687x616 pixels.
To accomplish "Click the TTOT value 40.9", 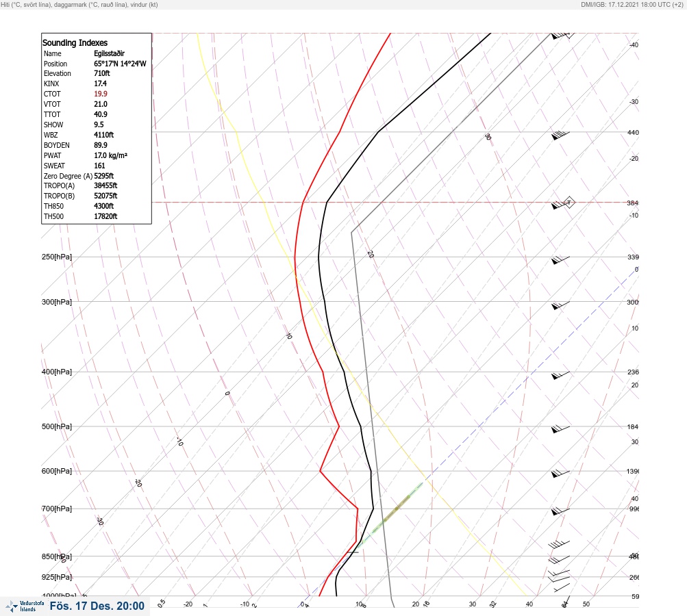I will [x=100, y=114].
